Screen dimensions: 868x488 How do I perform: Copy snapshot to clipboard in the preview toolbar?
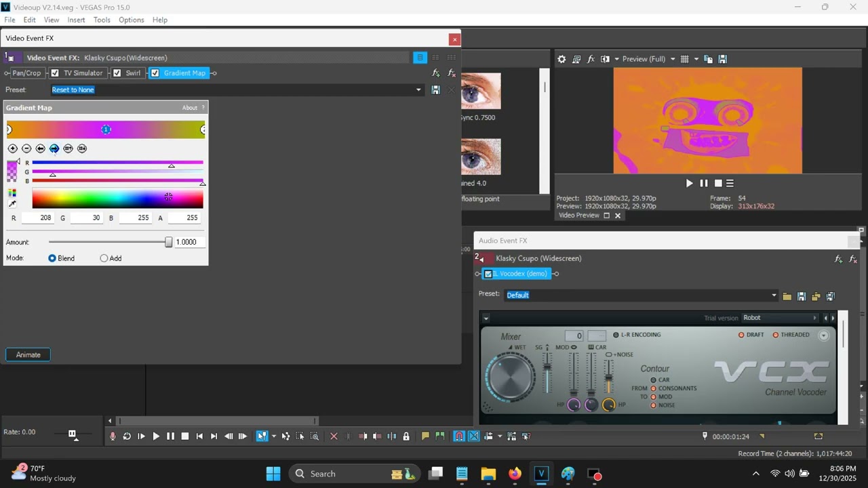pos(708,59)
